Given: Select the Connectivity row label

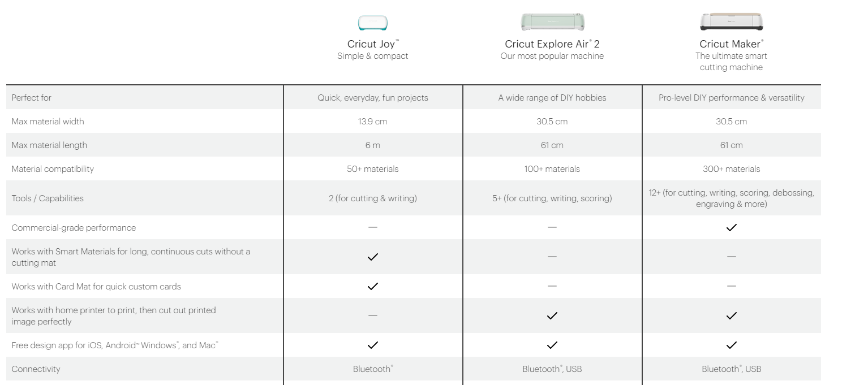Looking at the screenshot, I should click(x=36, y=369).
